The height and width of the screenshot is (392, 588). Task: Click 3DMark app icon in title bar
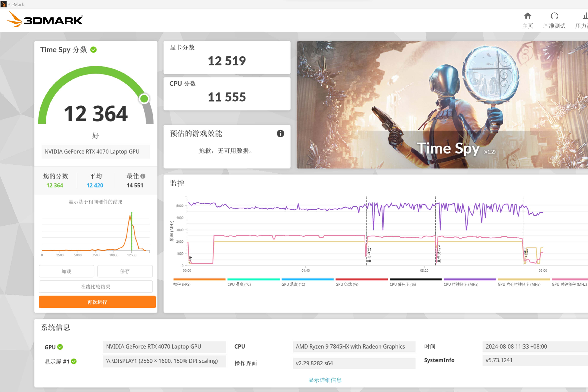(3, 4)
